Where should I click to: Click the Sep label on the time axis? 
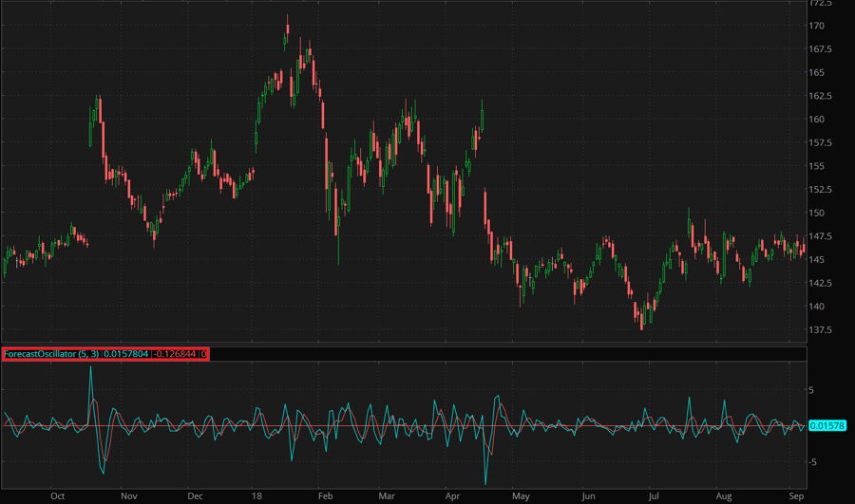coord(796,495)
